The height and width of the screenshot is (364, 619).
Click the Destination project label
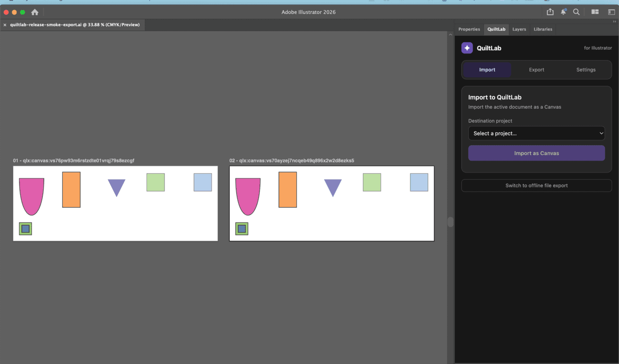(490, 121)
